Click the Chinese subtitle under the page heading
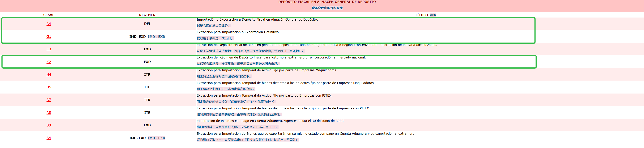The width and height of the screenshot is (644, 148). 327,8
